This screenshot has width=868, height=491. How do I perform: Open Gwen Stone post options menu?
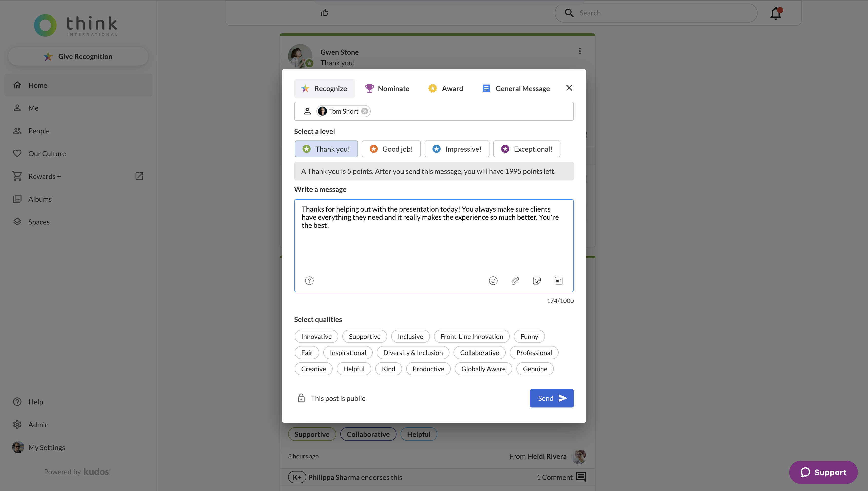(580, 51)
